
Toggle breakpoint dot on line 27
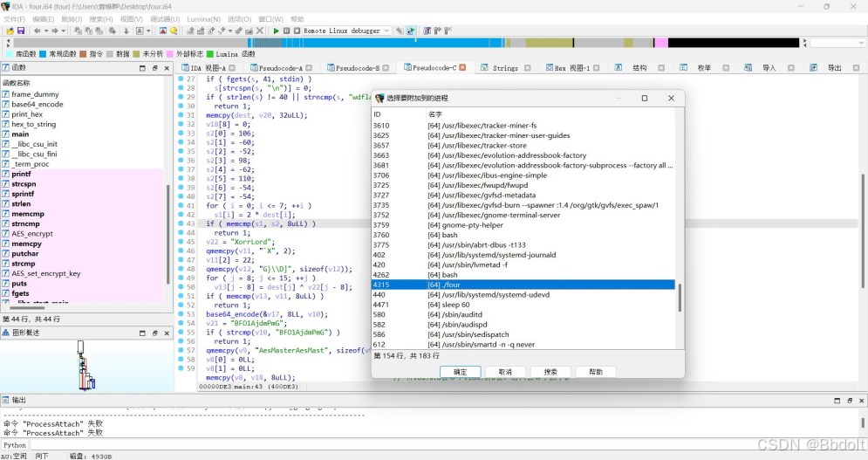(x=181, y=79)
